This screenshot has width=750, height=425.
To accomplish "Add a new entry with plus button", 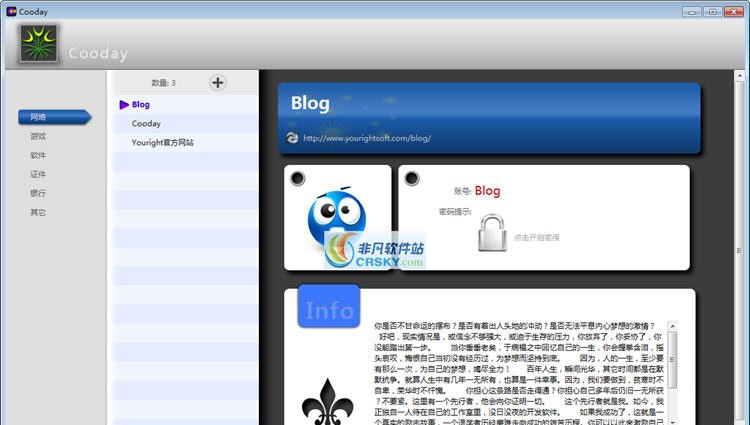I will point(218,83).
